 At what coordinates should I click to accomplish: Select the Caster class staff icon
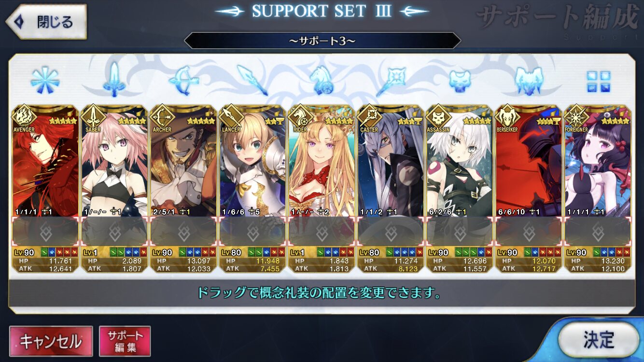click(391, 80)
